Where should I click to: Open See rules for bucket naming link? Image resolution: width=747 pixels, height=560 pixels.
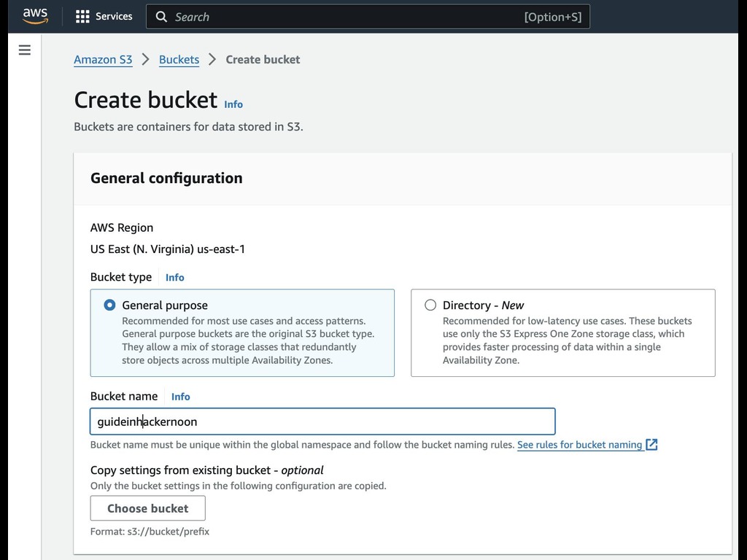pyautogui.click(x=580, y=445)
